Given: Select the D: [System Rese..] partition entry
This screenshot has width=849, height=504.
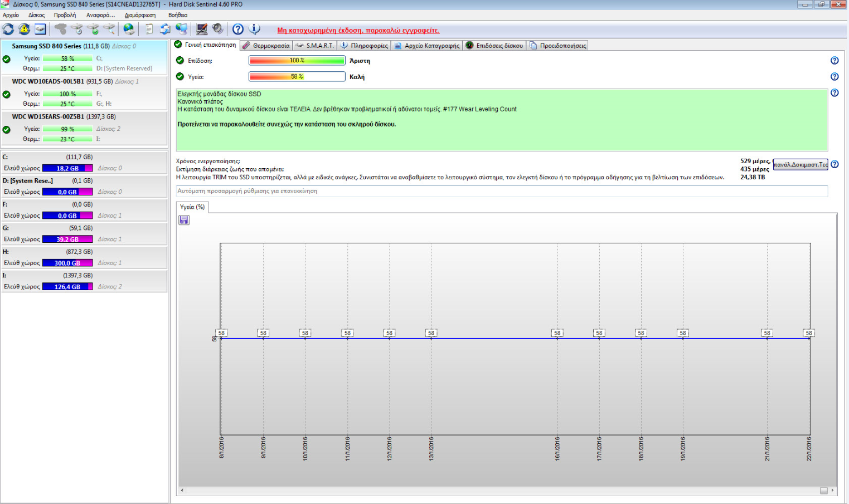Looking at the screenshot, I should (x=84, y=186).
